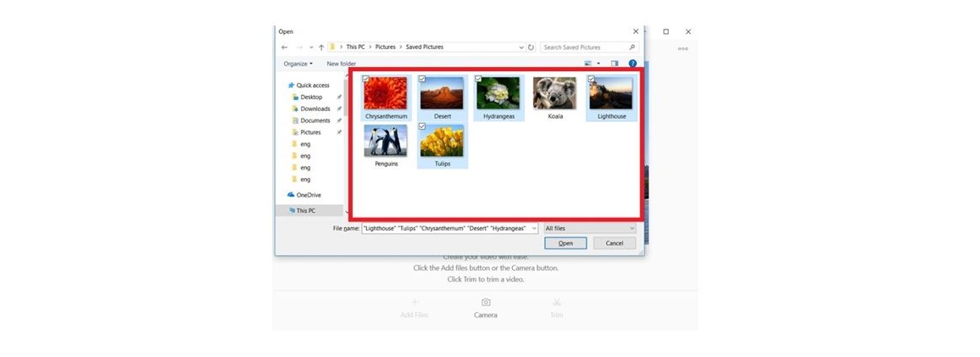
Task: Click This PC in the address breadcrumb
Action: (355, 47)
